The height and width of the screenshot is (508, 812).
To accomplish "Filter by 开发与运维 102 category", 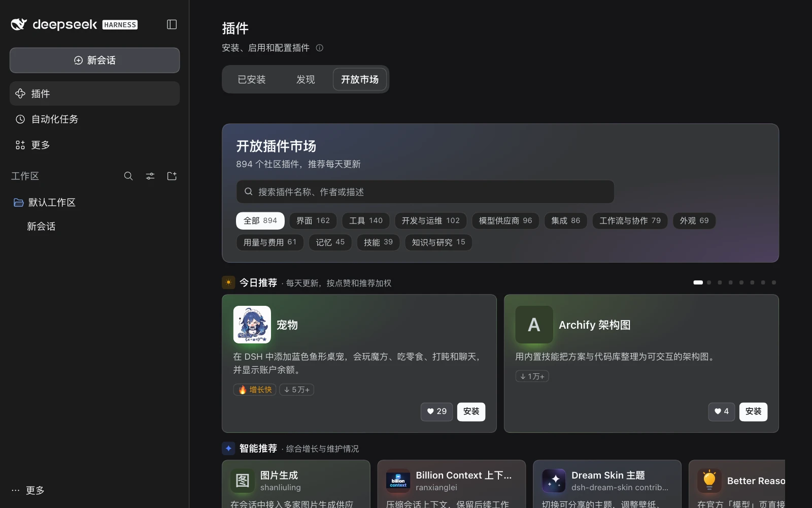I will pyautogui.click(x=430, y=220).
